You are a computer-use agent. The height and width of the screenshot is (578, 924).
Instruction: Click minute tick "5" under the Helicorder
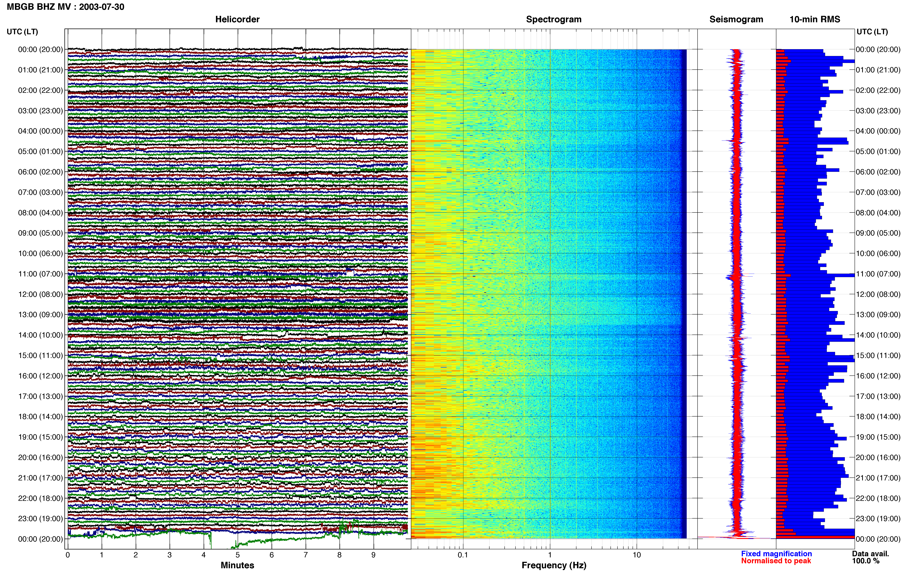[x=238, y=555]
